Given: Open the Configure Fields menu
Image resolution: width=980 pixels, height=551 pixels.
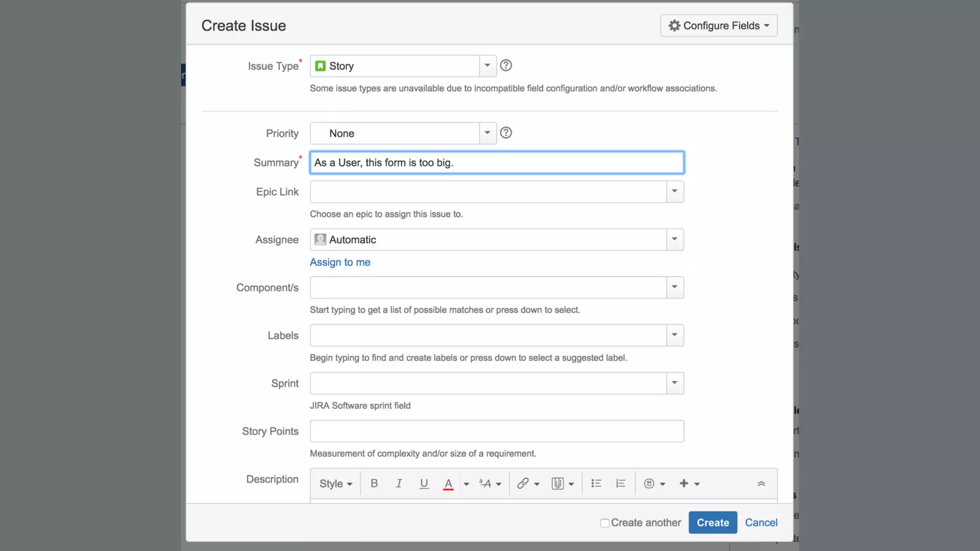Looking at the screenshot, I should pos(718,25).
